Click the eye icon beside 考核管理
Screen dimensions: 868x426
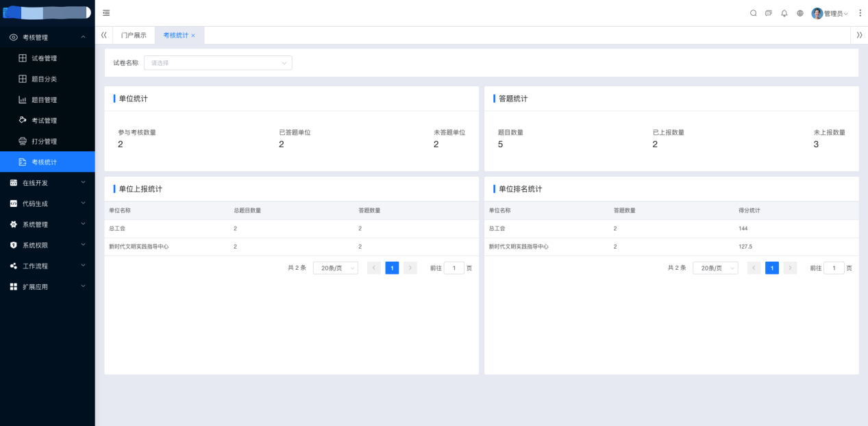tap(14, 37)
